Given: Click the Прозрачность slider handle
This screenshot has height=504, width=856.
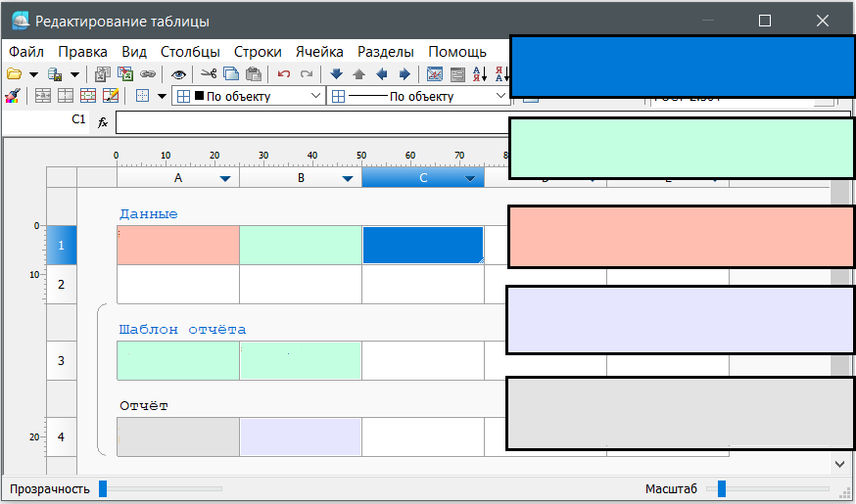Looking at the screenshot, I should click(103, 488).
